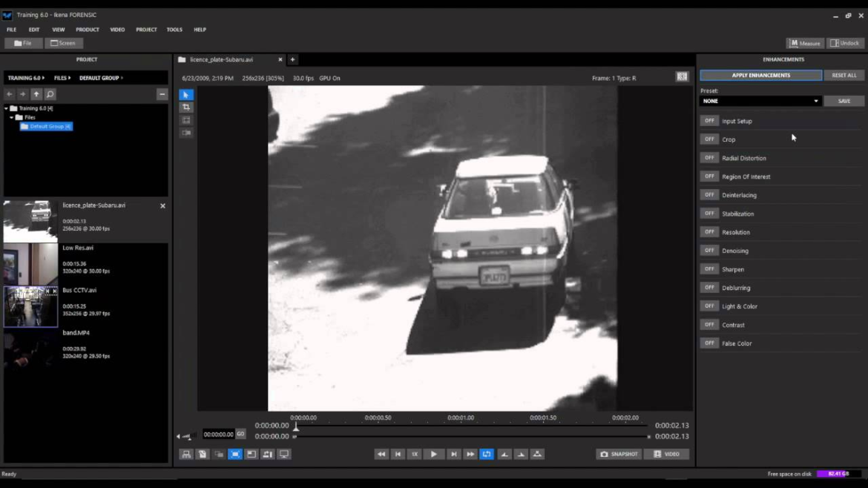The height and width of the screenshot is (488, 868).
Task: Open the VIDEO menu in the menu bar
Action: point(118,30)
